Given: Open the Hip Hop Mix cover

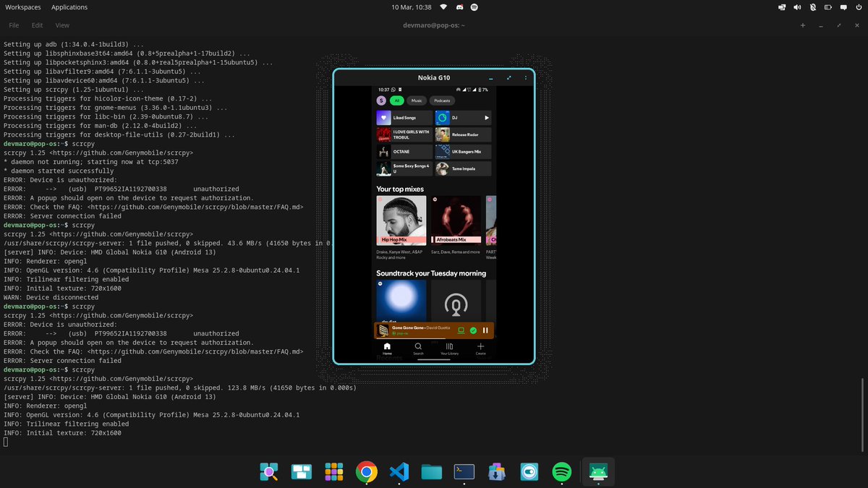Looking at the screenshot, I should (401, 221).
